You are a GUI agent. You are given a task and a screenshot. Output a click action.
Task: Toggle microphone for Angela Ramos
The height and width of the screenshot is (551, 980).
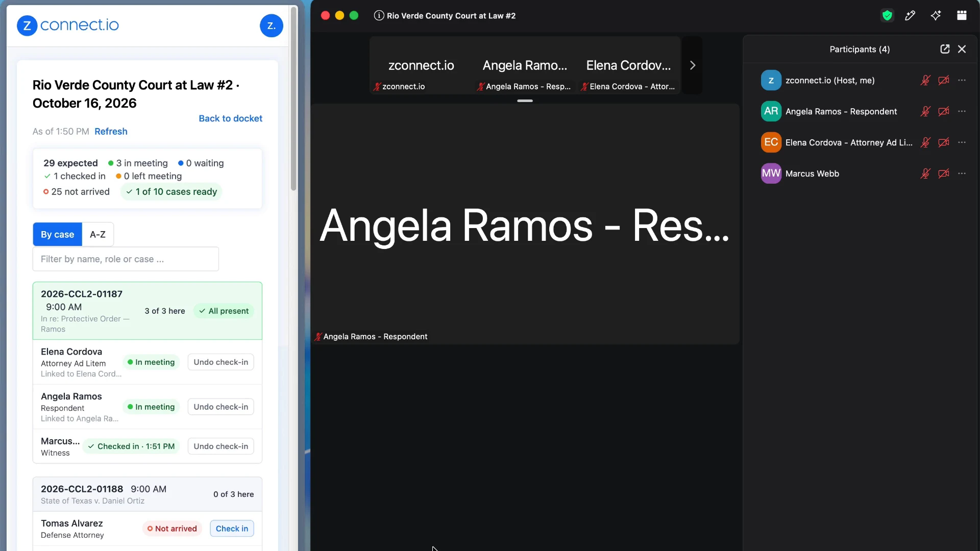[x=925, y=111]
